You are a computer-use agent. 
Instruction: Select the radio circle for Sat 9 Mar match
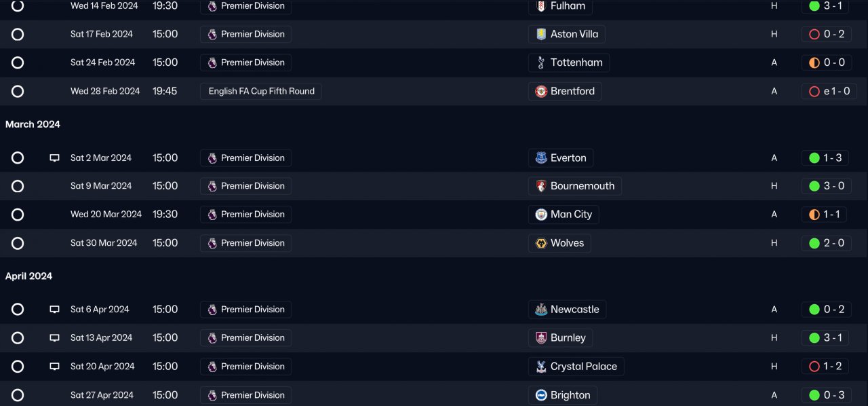pos(18,186)
